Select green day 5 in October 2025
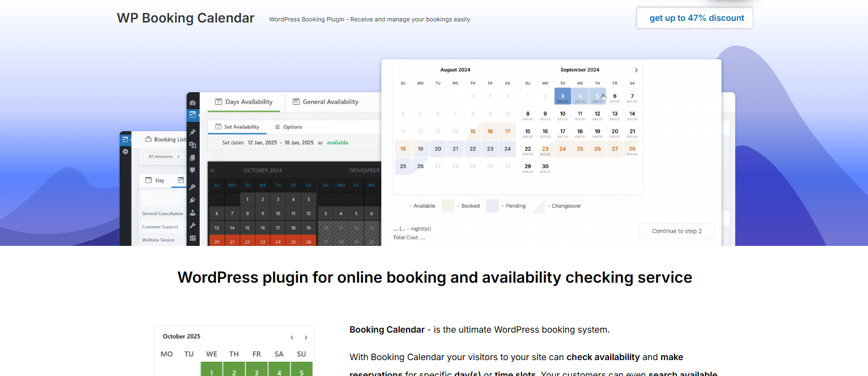868x376 pixels. [x=301, y=369]
